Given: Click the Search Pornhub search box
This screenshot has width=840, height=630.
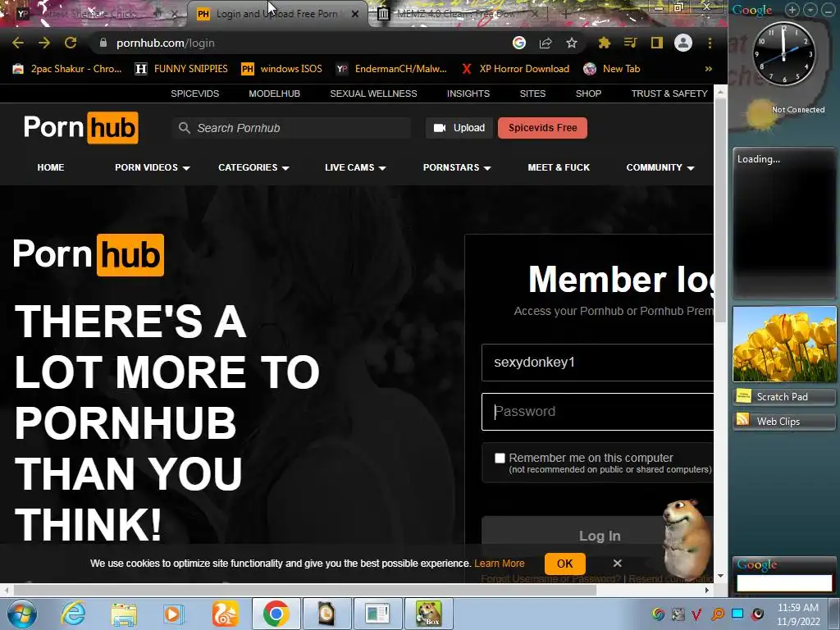Looking at the screenshot, I should point(291,127).
